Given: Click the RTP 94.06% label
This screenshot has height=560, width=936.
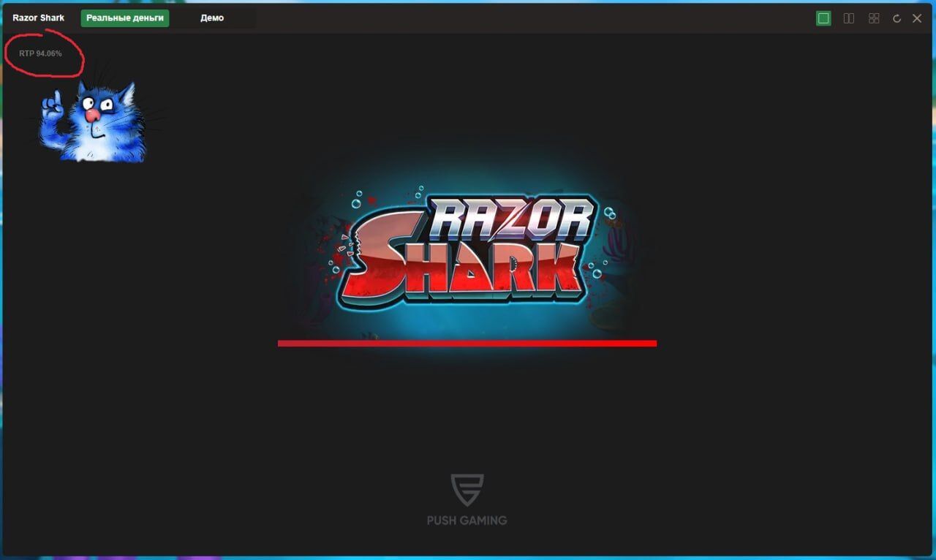Looking at the screenshot, I should click(40, 53).
